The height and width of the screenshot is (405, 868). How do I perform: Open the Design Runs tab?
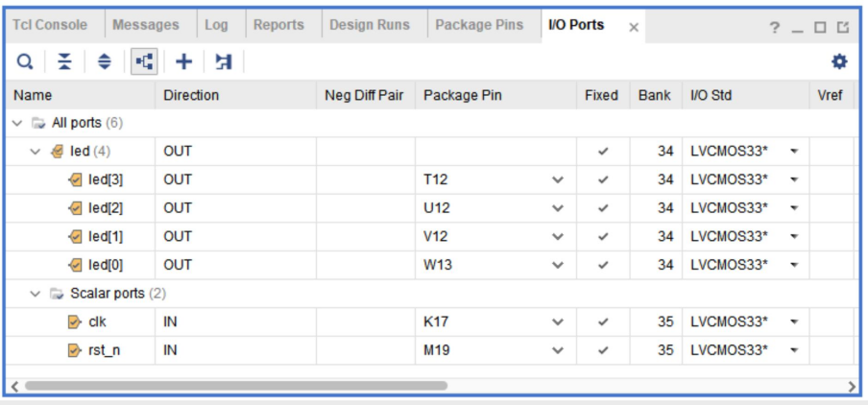[x=370, y=25]
